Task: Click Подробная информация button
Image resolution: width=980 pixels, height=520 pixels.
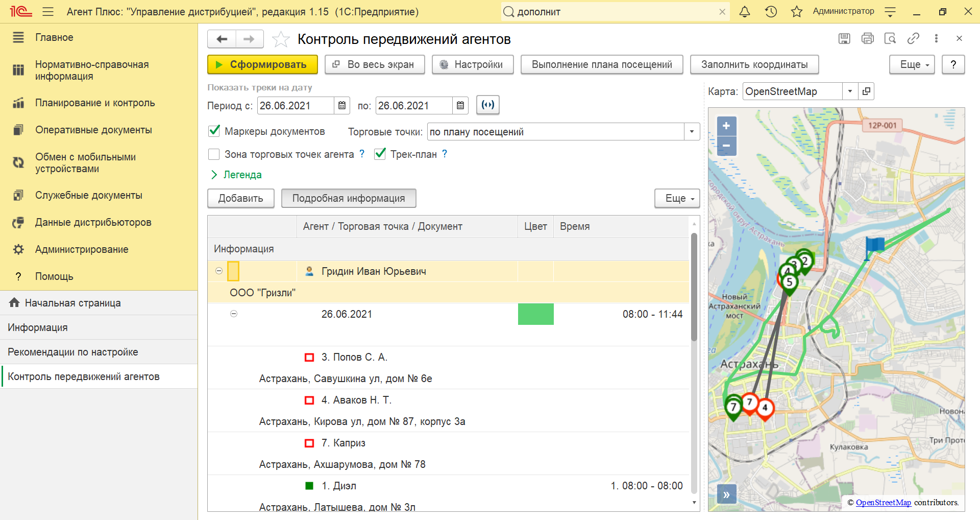Action: click(x=349, y=198)
